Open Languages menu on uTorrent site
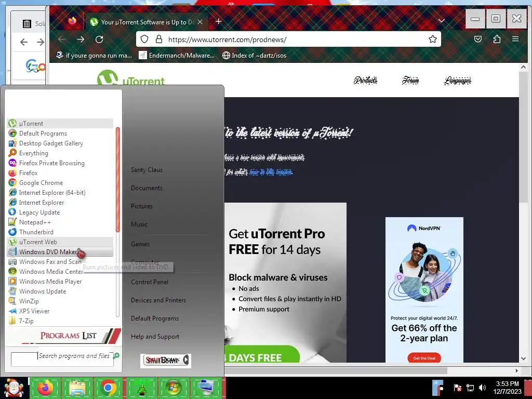Viewport: 532px width, 399px height. (457, 81)
